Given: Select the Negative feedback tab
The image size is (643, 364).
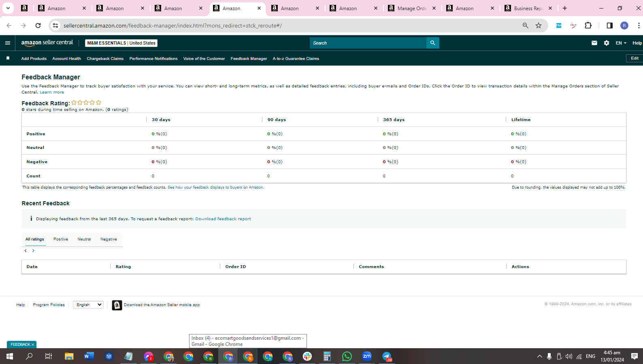Looking at the screenshot, I should 109,239.
